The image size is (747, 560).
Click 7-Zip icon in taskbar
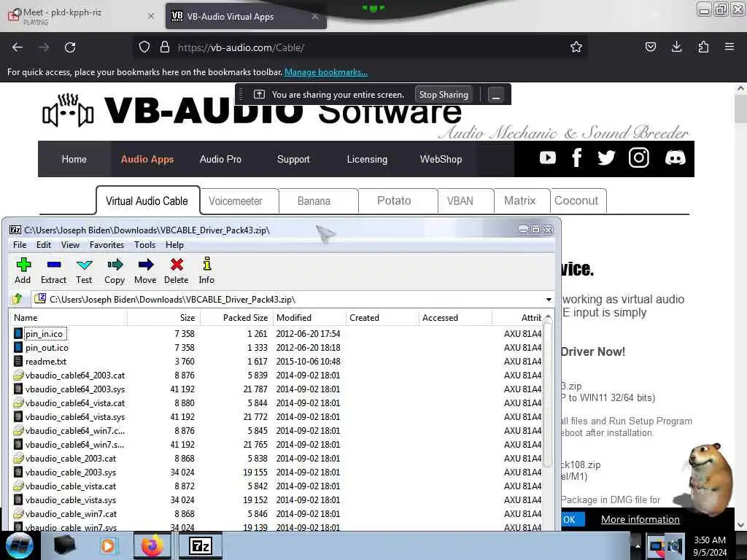(201, 545)
